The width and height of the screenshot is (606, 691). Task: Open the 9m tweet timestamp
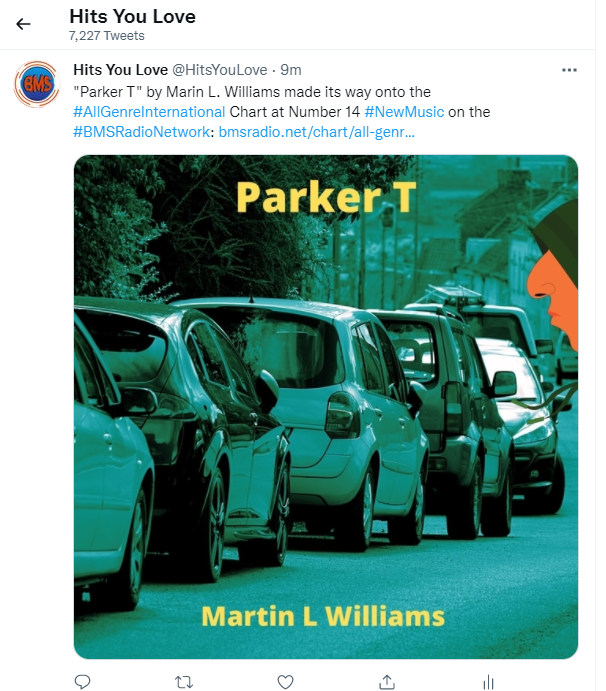point(291,70)
